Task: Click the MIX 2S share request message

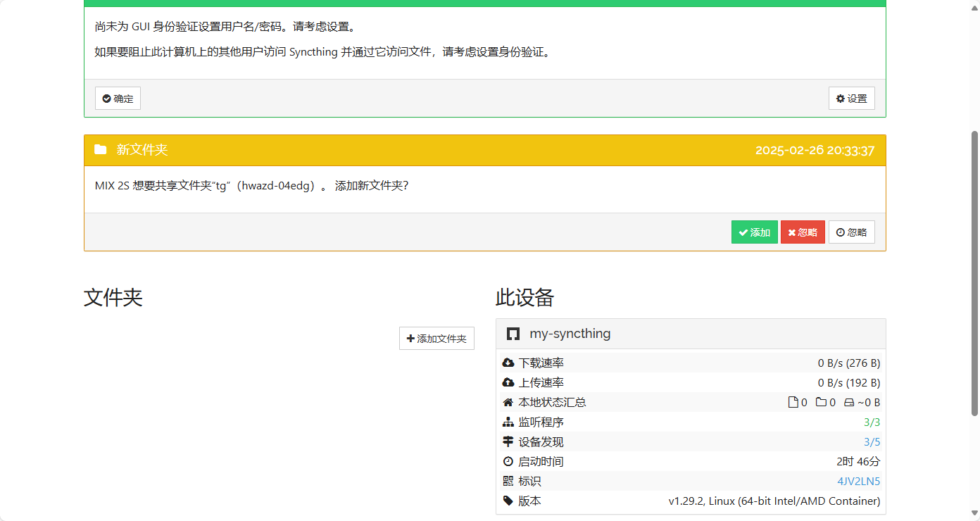Action: point(251,186)
